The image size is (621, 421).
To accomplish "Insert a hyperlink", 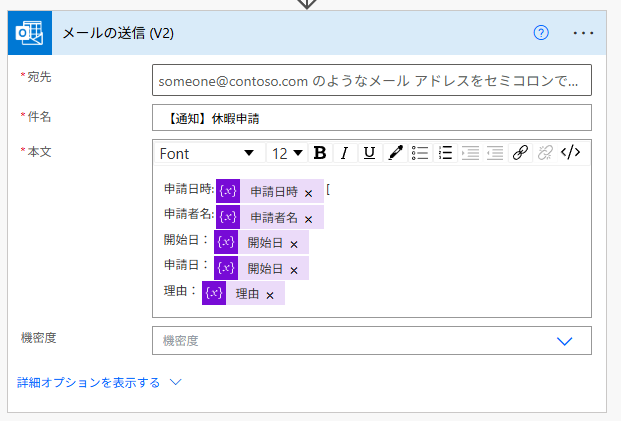I will [x=520, y=153].
